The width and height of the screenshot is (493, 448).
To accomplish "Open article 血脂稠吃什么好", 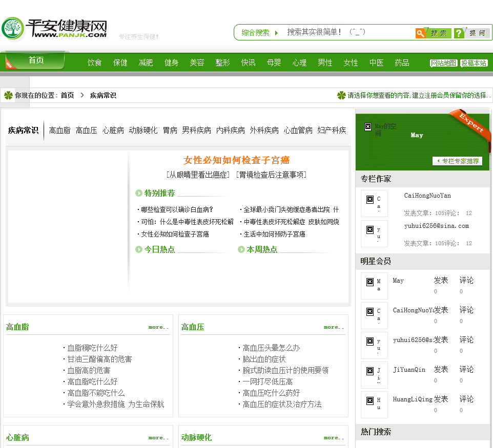I will coord(92,348).
